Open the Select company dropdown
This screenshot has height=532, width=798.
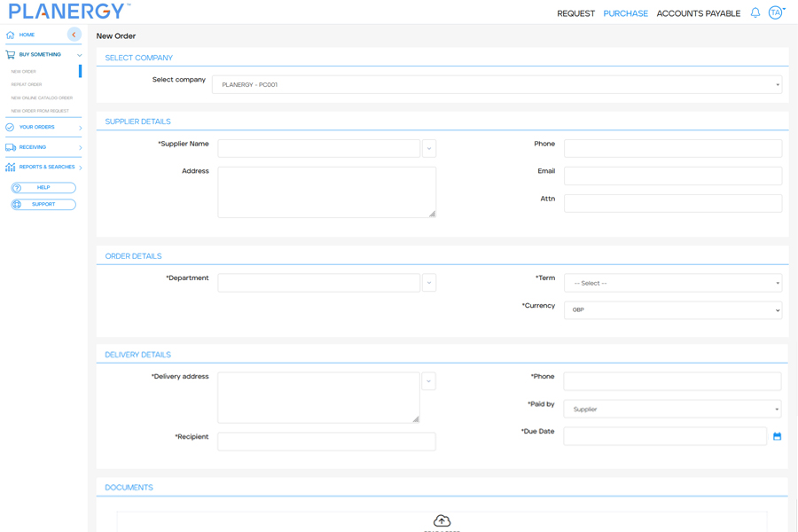pyautogui.click(x=497, y=85)
